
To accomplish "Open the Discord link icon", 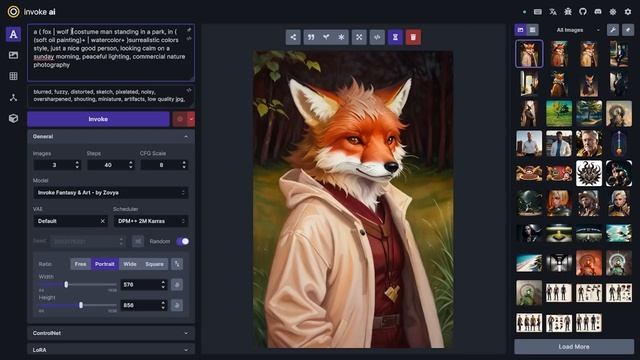I will (x=598, y=12).
